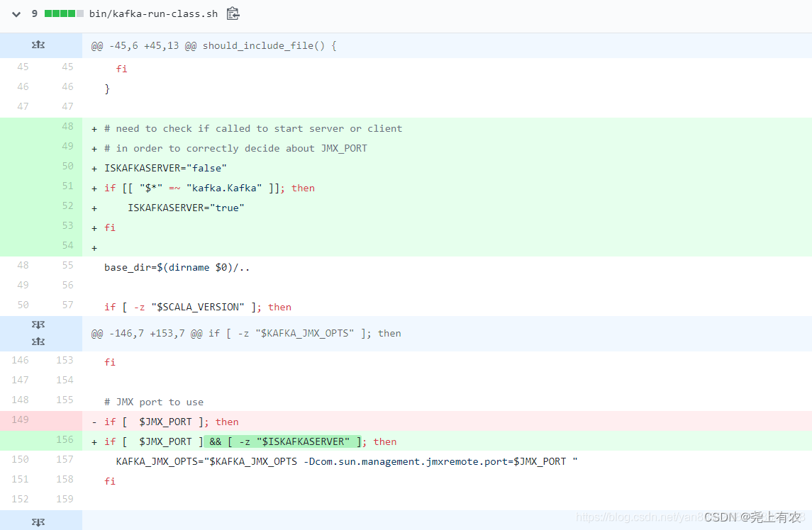Click the expand-up arrow on the second hunk
Viewport: 812px width, 530px height.
[38, 341]
